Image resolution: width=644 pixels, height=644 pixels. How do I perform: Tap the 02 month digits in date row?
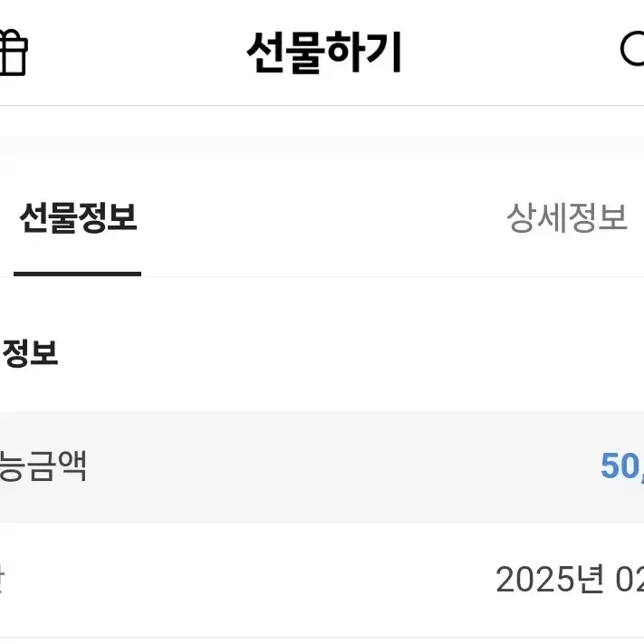pyautogui.click(x=630, y=580)
